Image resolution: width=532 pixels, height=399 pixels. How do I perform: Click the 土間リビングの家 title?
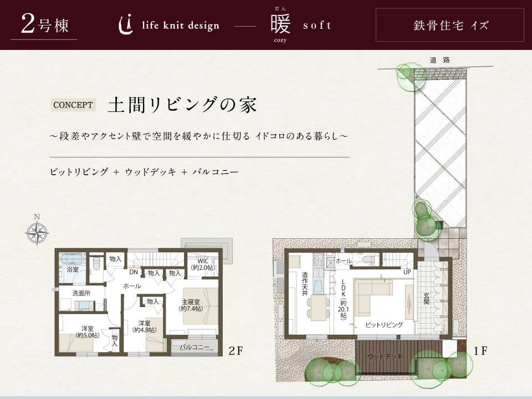(x=182, y=105)
